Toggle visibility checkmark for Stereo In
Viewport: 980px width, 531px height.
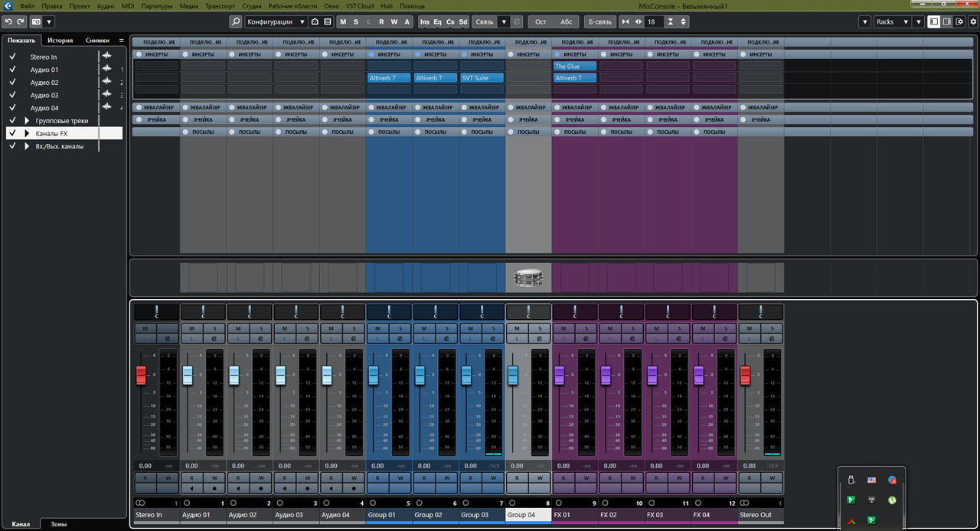point(11,57)
